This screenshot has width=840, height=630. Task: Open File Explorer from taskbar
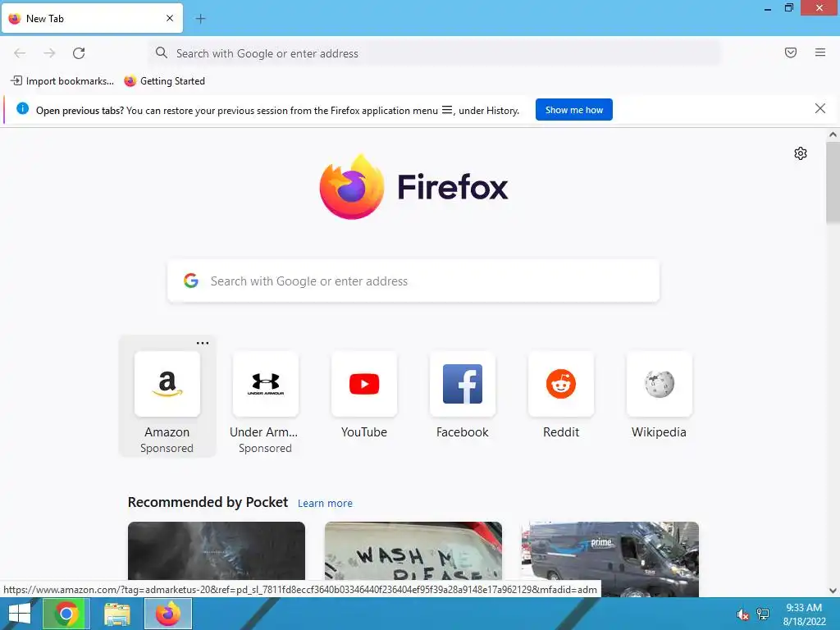point(116,614)
